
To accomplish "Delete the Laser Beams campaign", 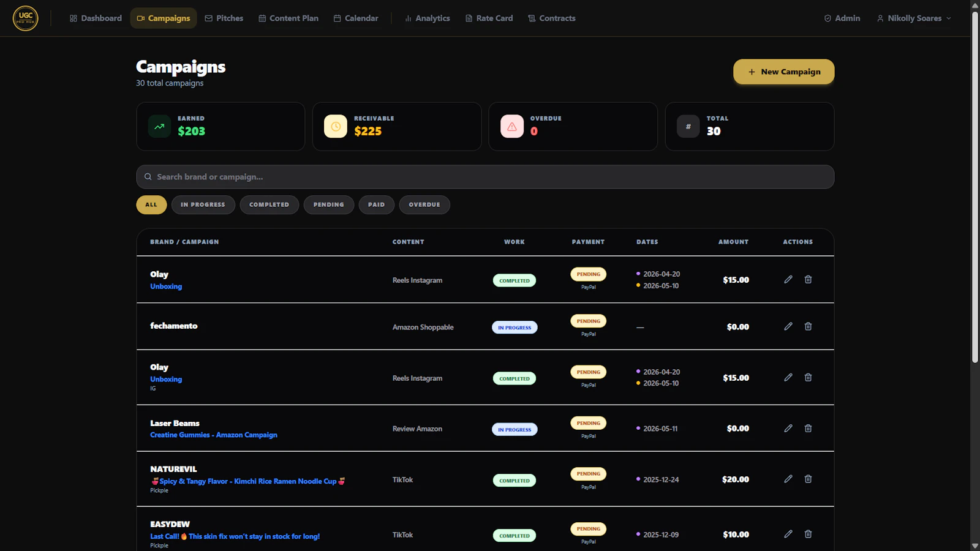I will (x=808, y=428).
